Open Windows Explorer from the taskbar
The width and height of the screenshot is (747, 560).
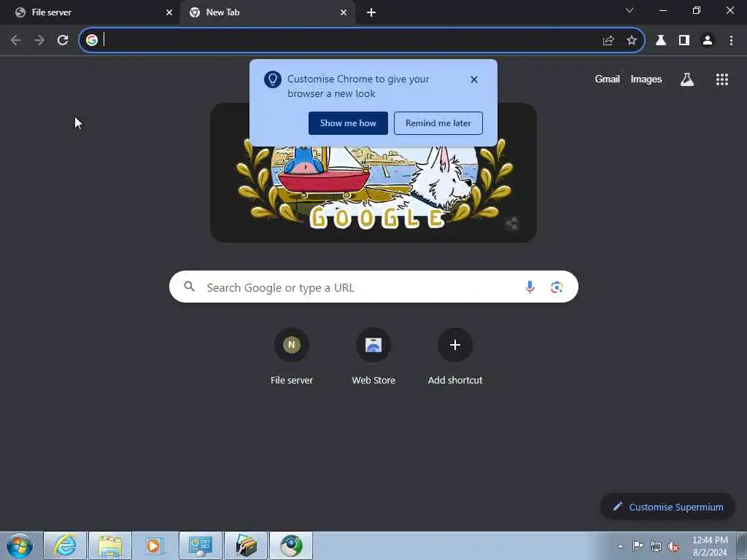pos(110,545)
